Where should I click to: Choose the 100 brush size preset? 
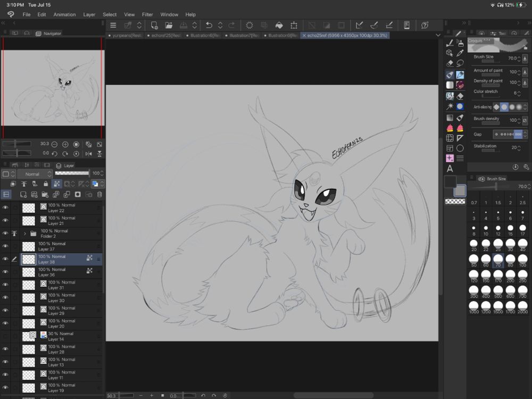click(x=522, y=261)
